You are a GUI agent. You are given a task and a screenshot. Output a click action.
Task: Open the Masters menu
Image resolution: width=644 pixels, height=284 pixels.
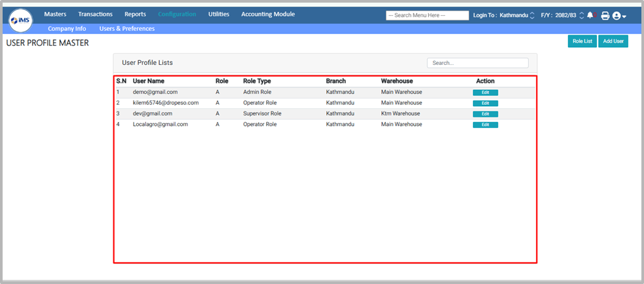tap(55, 14)
